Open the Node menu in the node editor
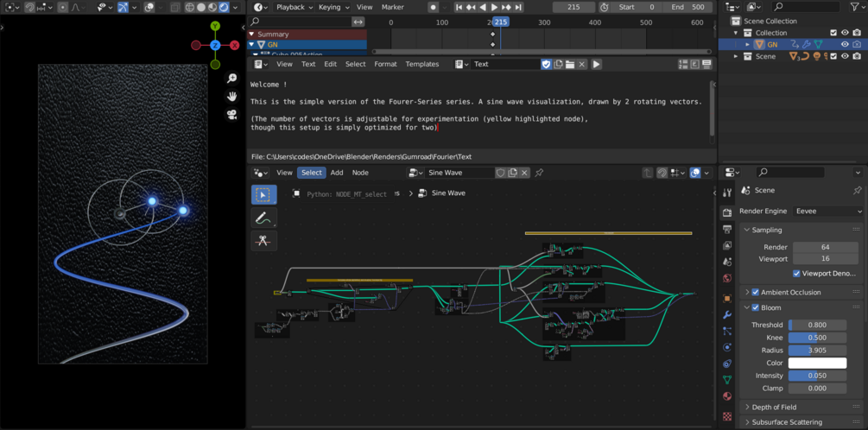 360,173
